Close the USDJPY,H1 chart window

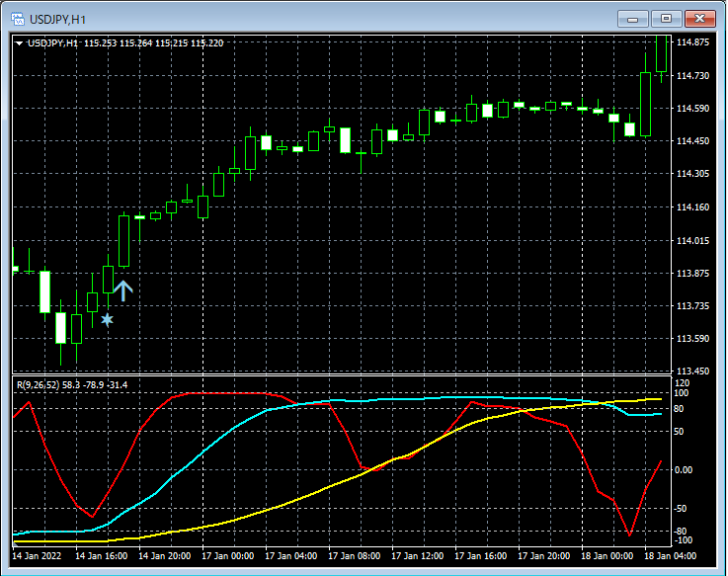point(701,19)
